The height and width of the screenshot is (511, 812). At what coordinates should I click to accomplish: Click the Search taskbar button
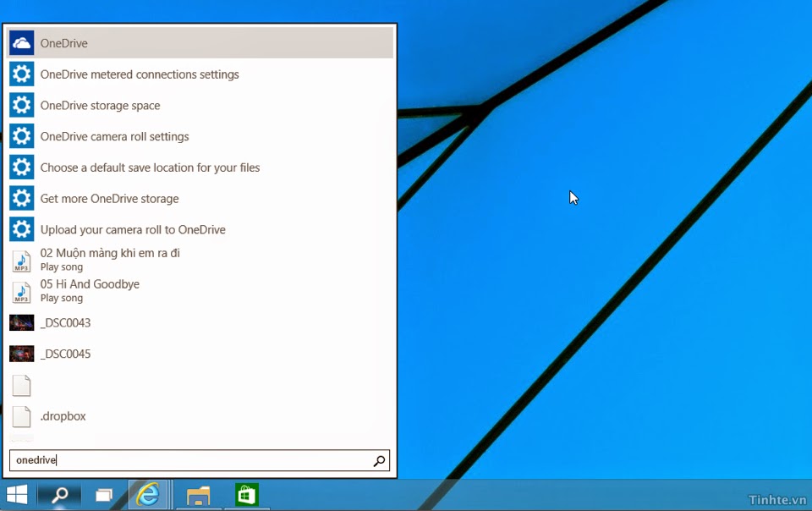[x=59, y=495]
